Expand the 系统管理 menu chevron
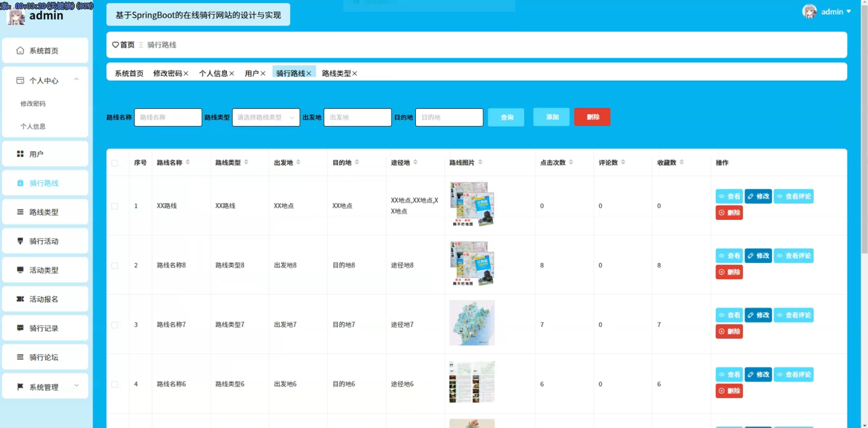 76,386
